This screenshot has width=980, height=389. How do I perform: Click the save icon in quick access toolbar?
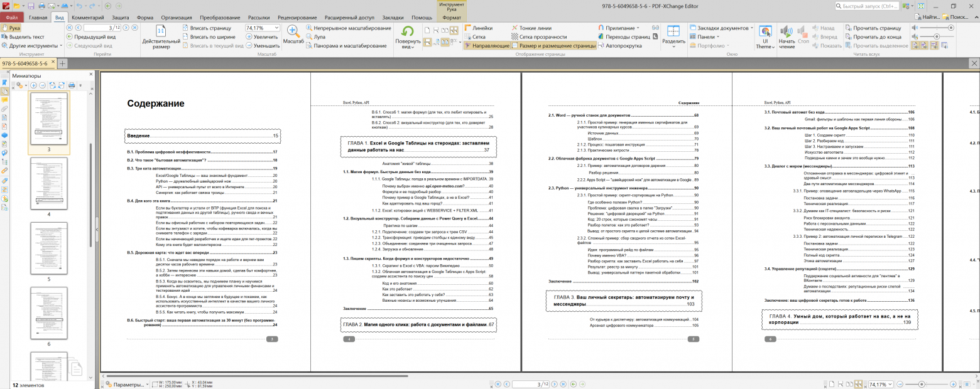(31, 6)
